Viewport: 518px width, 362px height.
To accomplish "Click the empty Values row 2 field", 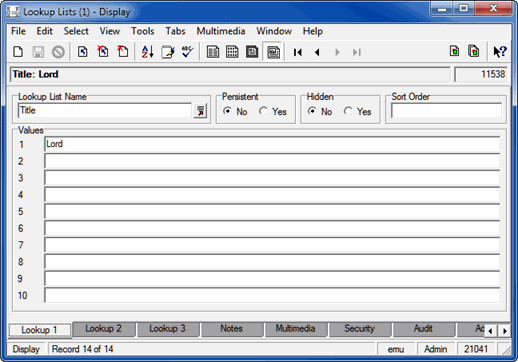I will (272, 161).
